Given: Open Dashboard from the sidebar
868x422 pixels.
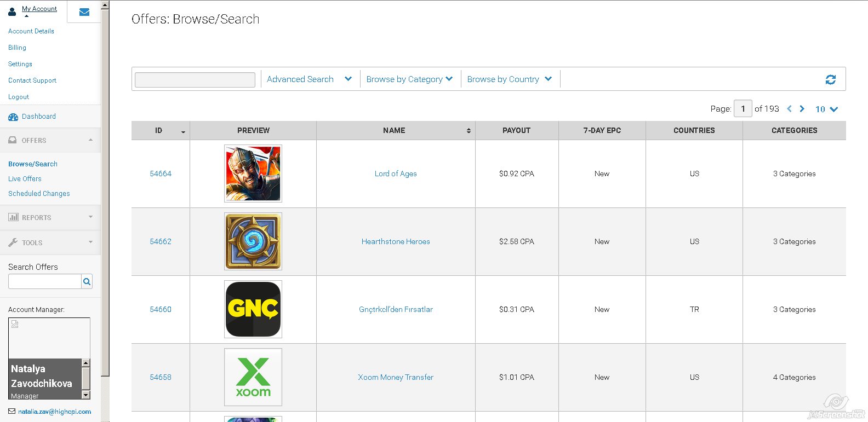Looking at the screenshot, I should [38, 117].
